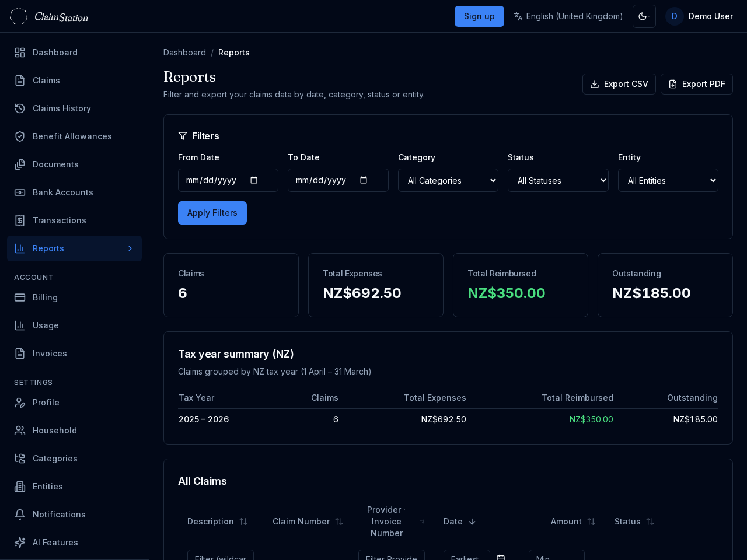This screenshot has width=747, height=560.
Task: Open the Status filter dropdown
Action: coord(557,180)
